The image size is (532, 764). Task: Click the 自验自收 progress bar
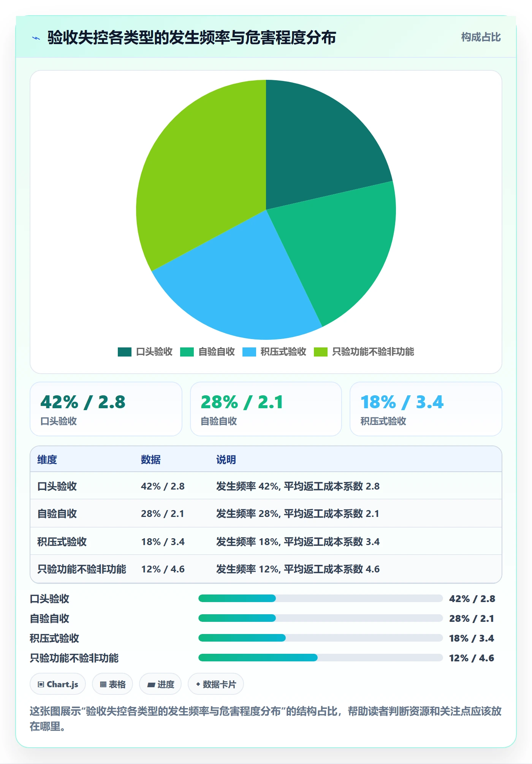coord(320,618)
